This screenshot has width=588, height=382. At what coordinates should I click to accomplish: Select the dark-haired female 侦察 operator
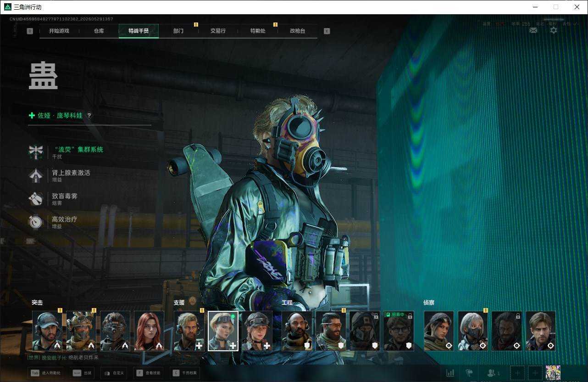click(439, 331)
